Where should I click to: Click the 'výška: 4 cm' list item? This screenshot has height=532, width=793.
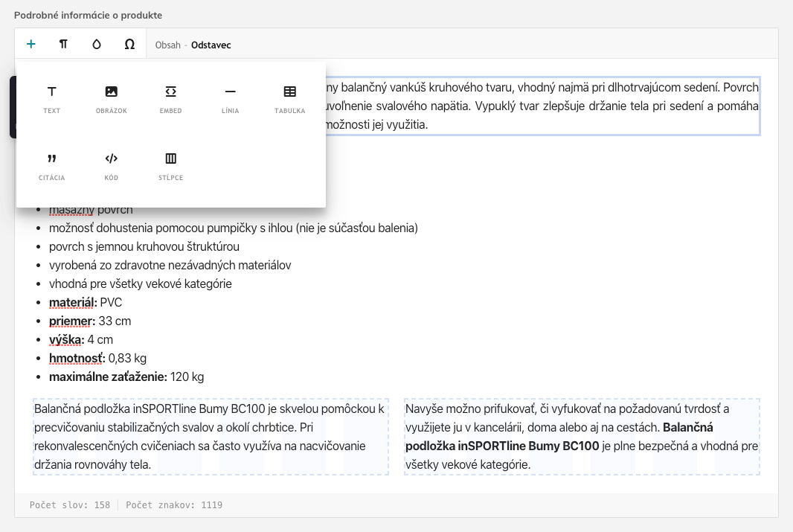click(81, 340)
